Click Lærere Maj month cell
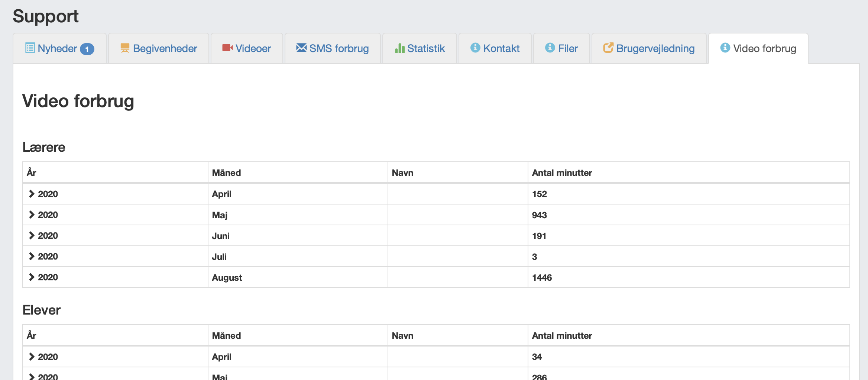The width and height of the screenshot is (868, 380). pos(298,215)
